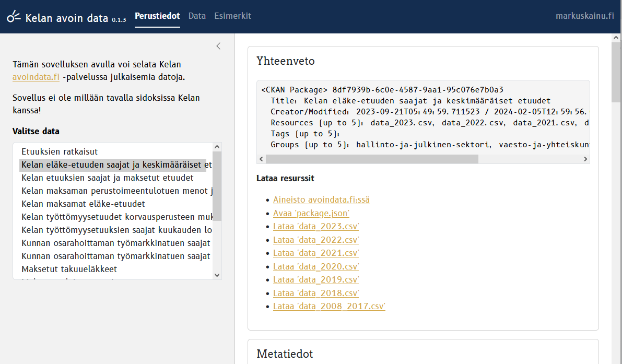Open the avoindata.fi link in sidebar
Viewport: 622px width, 364px height.
tap(36, 77)
